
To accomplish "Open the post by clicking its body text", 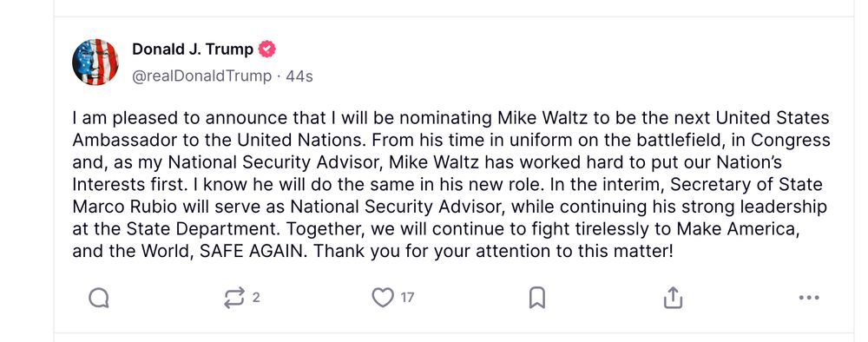I will (451, 185).
